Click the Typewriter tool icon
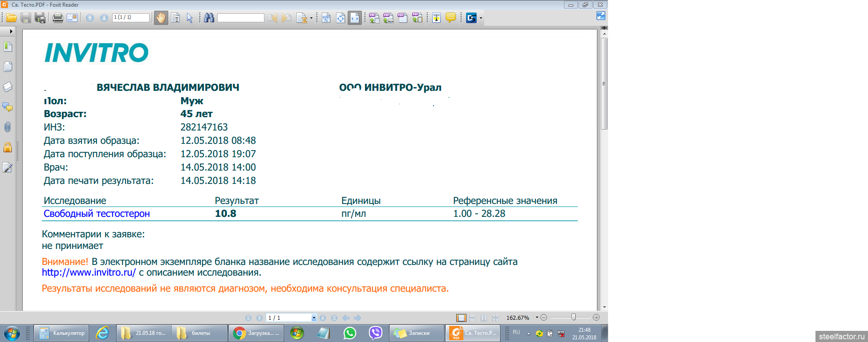Image resolution: width=868 pixels, height=342 pixels. (x=437, y=18)
